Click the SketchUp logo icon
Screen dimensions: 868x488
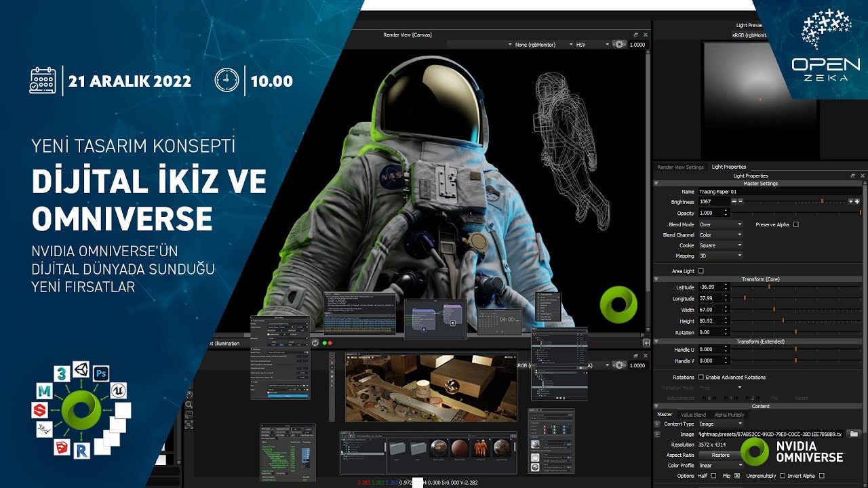tap(62, 447)
